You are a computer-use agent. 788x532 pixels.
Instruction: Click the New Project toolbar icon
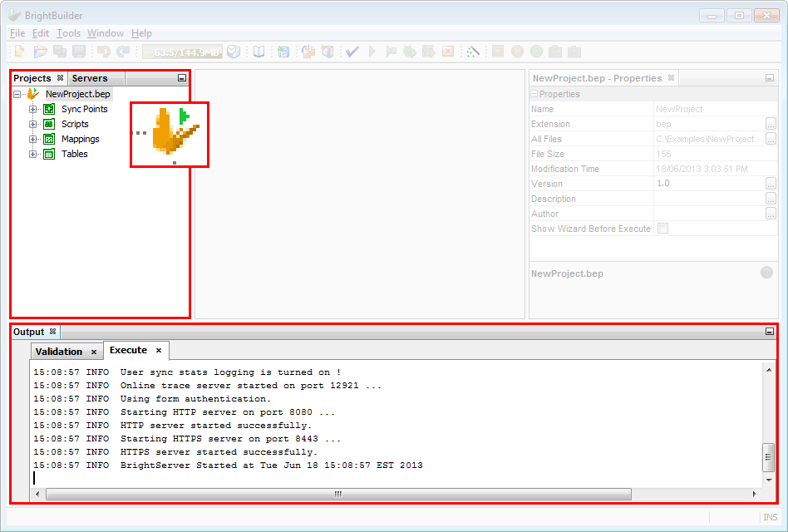click(x=18, y=52)
